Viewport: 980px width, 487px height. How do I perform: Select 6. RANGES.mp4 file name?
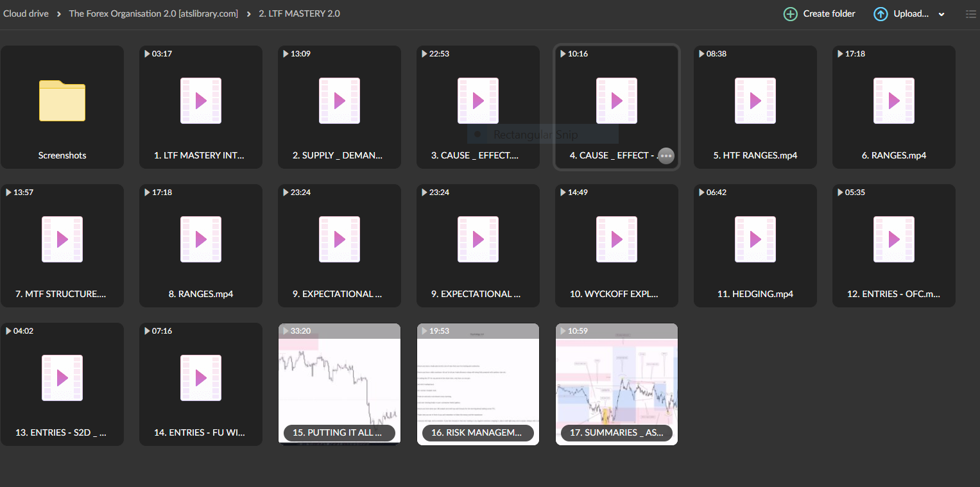[894, 155]
